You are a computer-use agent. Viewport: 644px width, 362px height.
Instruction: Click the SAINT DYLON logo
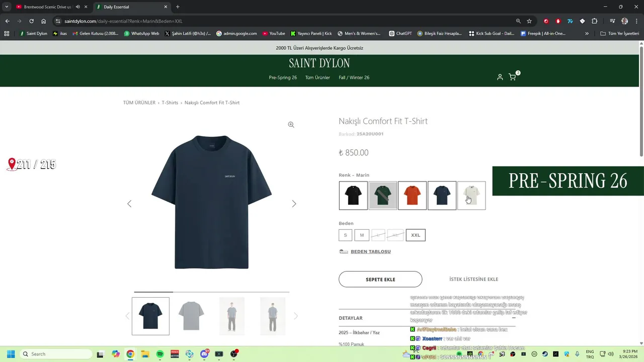pyautogui.click(x=319, y=63)
